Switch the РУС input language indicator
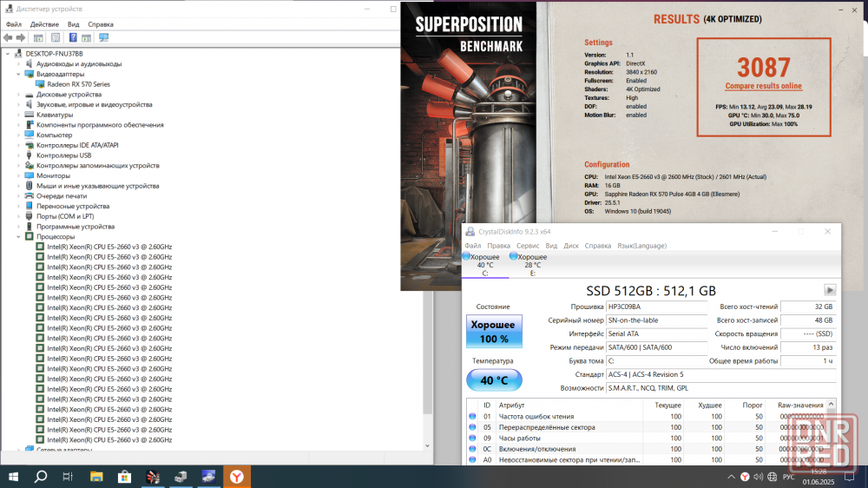Screen dimensions: 868x488 tap(789, 477)
